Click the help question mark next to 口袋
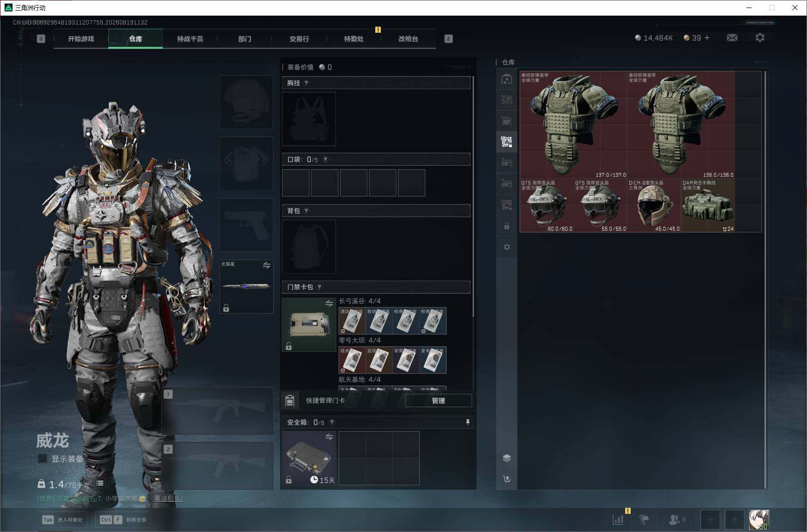 [x=325, y=160]
